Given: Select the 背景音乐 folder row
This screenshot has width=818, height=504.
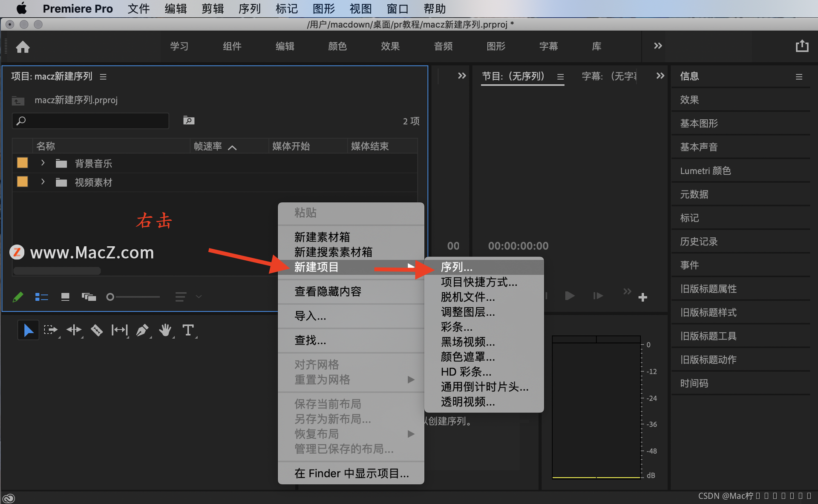Looking at the screenshot, I should [215, 163].
